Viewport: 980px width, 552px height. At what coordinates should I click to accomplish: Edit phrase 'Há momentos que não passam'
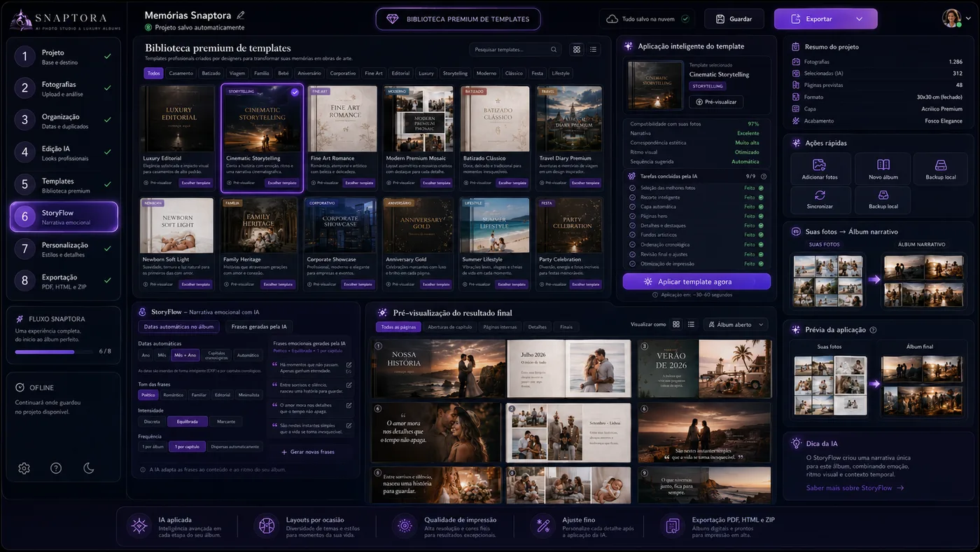(349, 365)
